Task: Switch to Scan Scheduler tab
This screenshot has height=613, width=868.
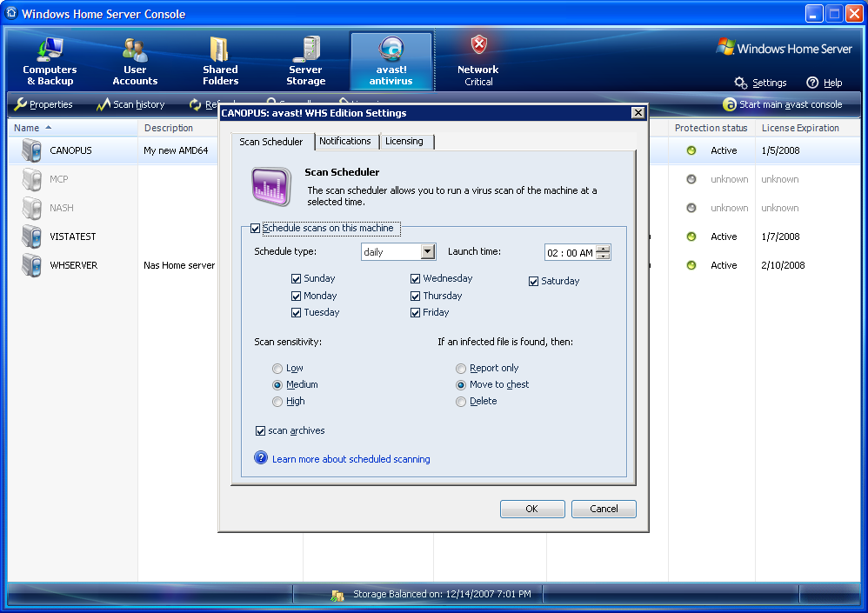Action: pyautogui.click(x=271, y=142)
